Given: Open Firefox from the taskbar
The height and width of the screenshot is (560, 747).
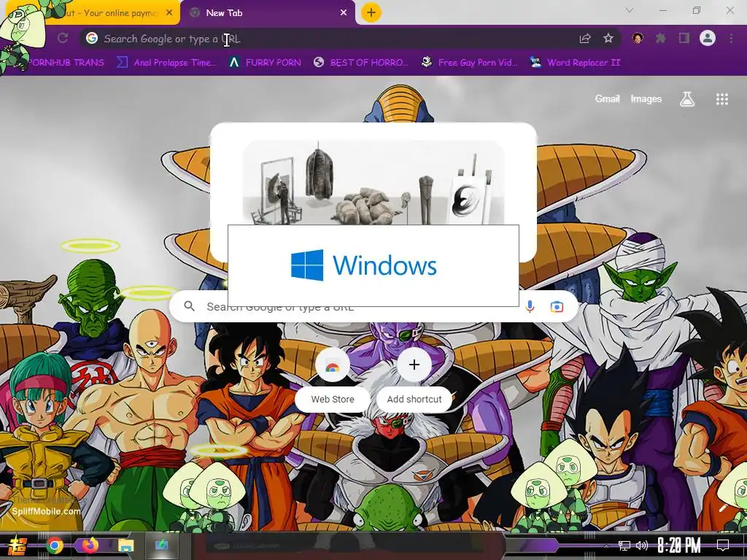Looking at the screenshot, I should [x=90, y=545].
